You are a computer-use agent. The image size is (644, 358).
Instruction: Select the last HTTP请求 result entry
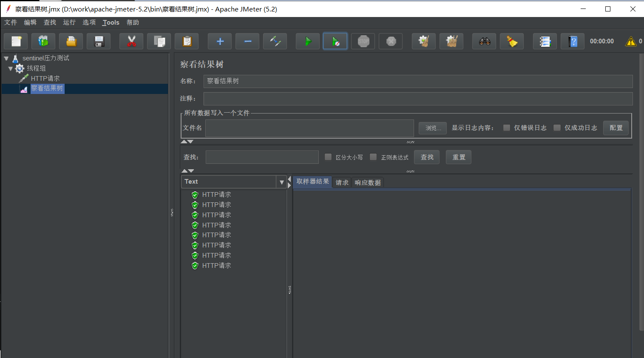pyautogui.click(x=216, y=266)
